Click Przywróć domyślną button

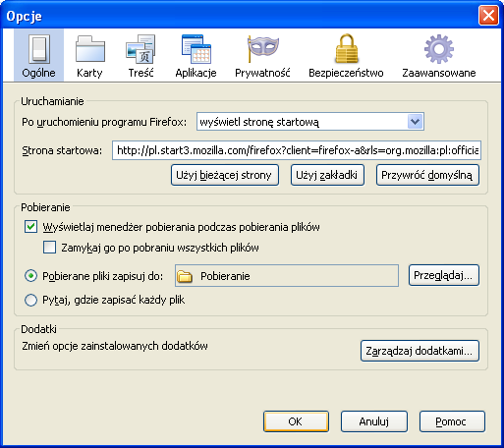(x=427, y=175)
